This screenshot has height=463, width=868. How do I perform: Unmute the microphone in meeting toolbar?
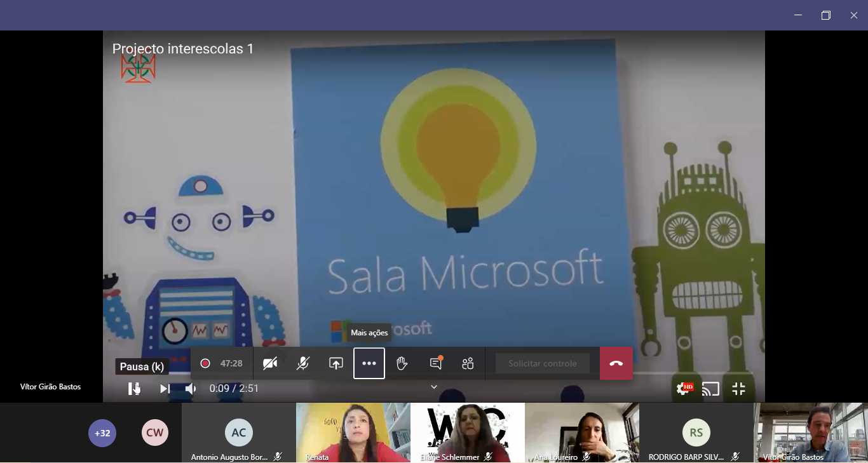tap(303, 363)
